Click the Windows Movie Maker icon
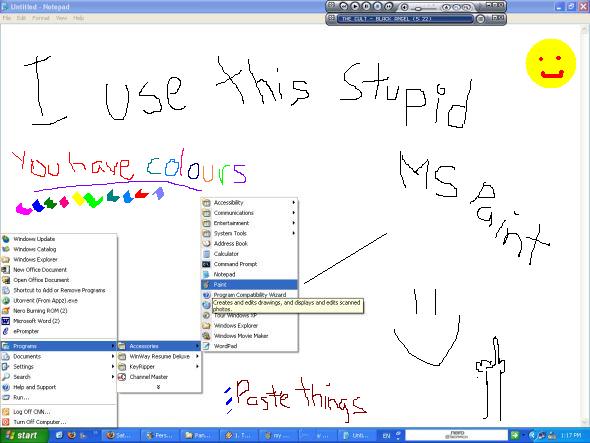Image resolution: width=590 pixels, height=443 pixels. [x=206, y=336]
